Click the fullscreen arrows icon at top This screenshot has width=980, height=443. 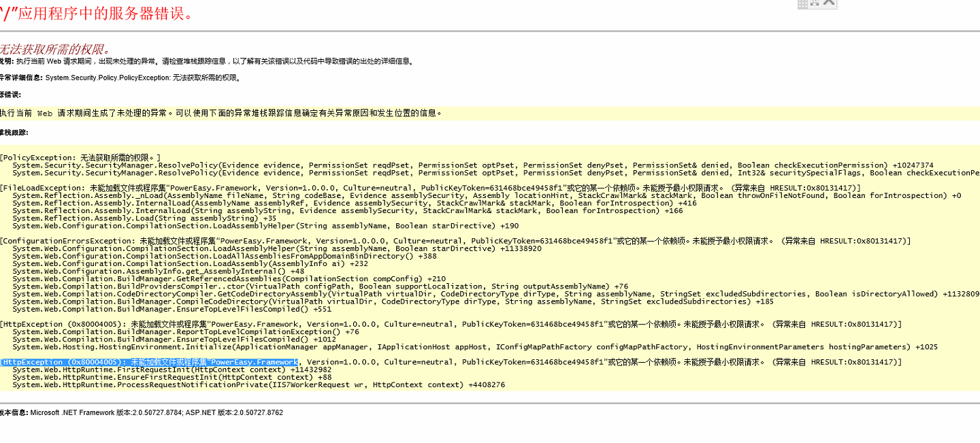(x=815, y=3)
